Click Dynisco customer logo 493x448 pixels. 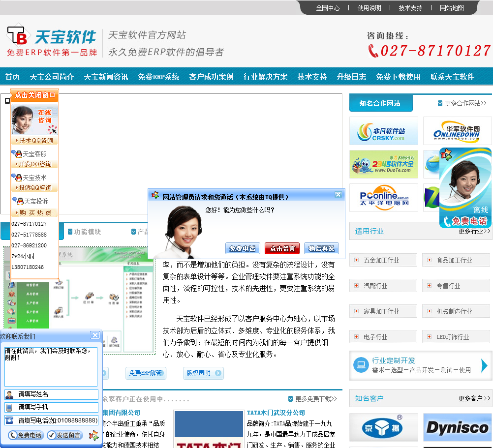pos(457,427)
